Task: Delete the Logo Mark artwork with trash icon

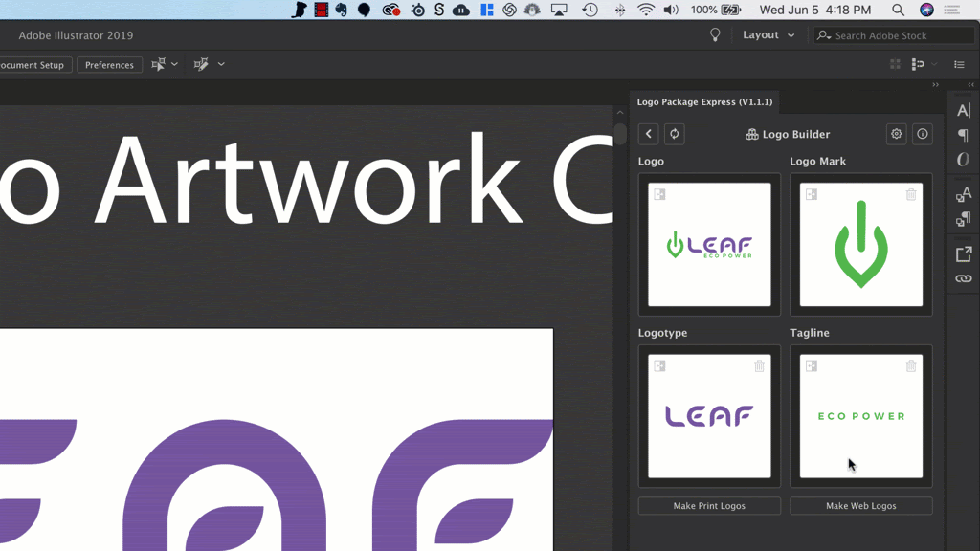Action: pos(911,194)
